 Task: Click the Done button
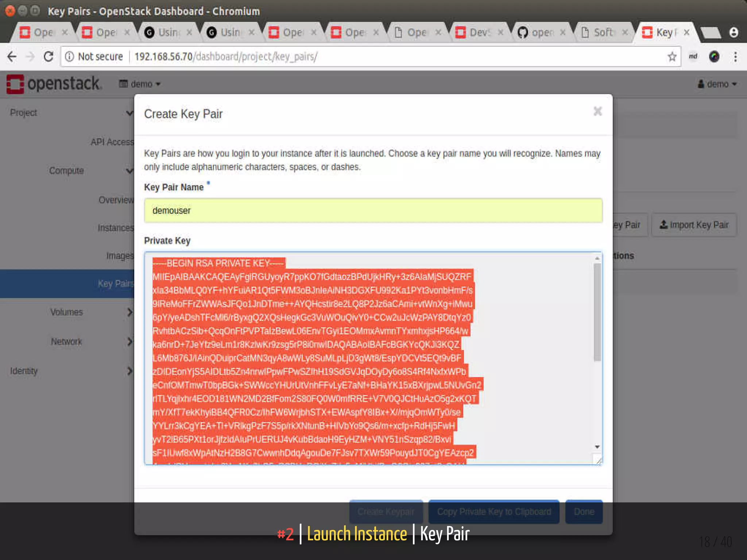(584, 512)
